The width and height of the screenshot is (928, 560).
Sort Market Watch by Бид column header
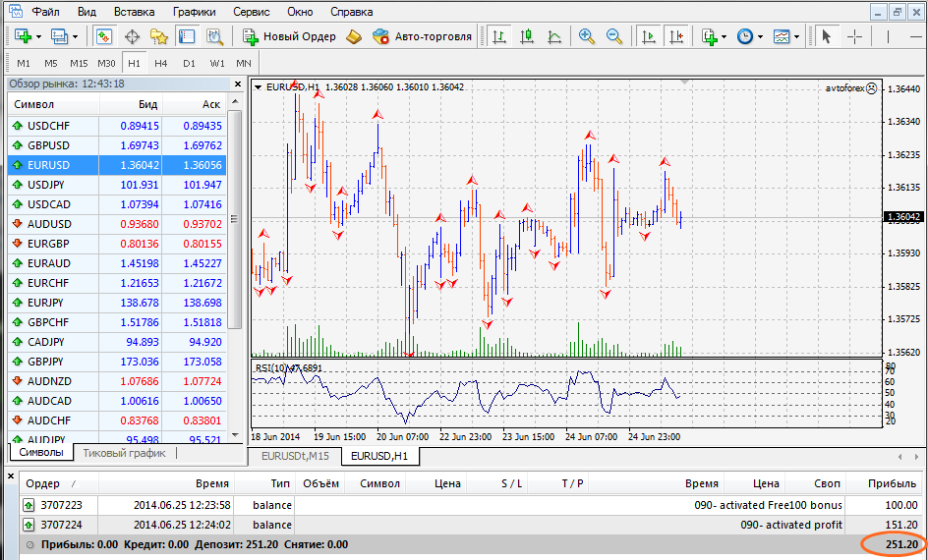[131, 105]
